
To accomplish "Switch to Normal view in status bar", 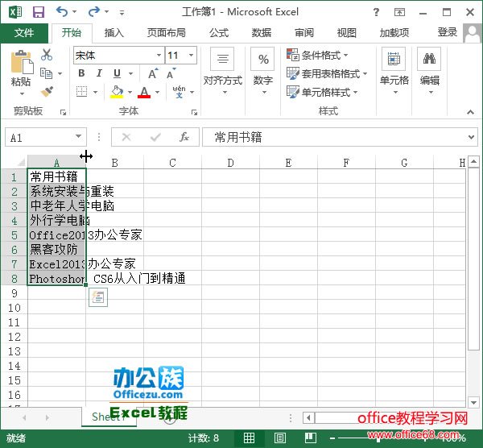I will coord(249,438).
